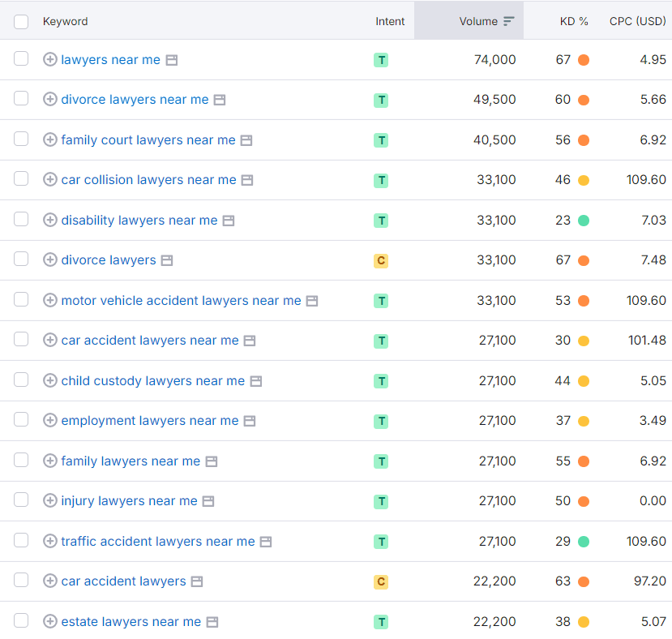672x639 pixels.
Task: Click yellow KD dot for 'car collision lawyers near me'
Action: 584,180
